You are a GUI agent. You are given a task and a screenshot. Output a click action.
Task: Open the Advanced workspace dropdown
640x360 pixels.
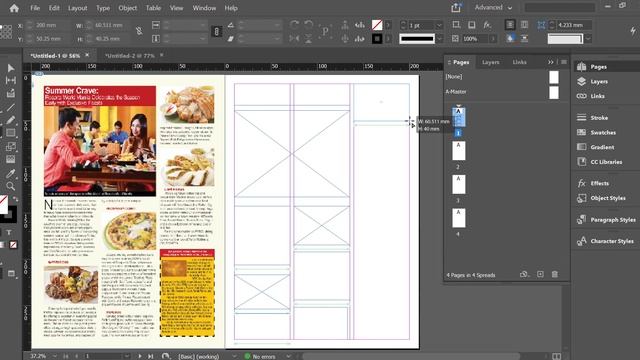pos(493,8)
